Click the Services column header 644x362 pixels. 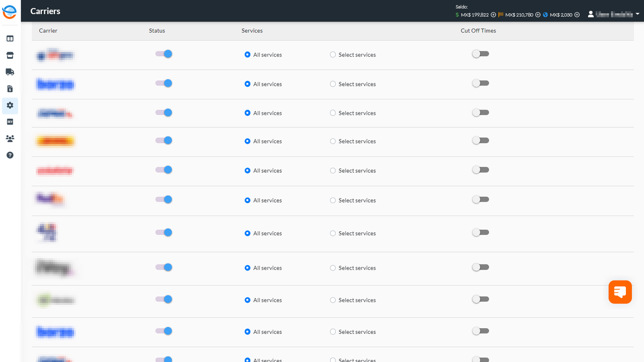coord(252,31)
